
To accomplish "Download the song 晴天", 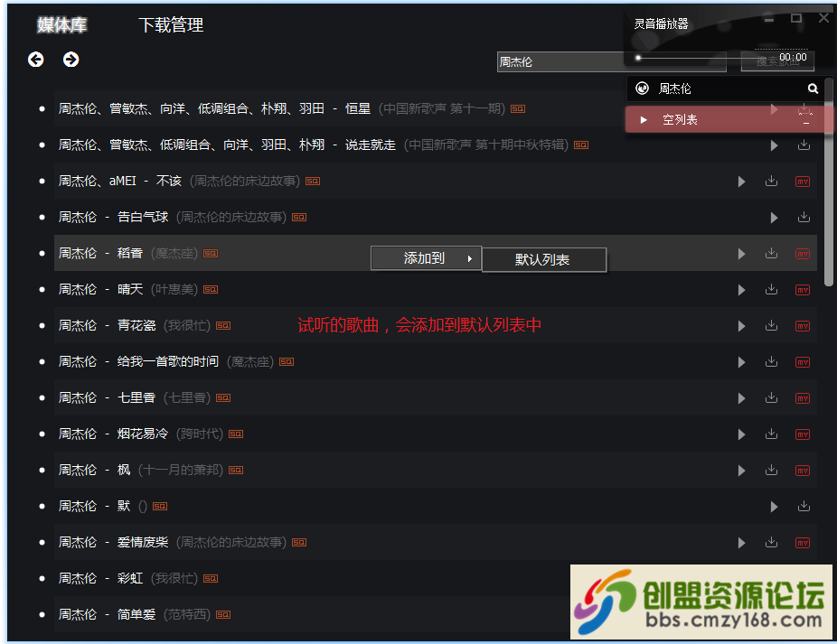I will (771, 289).
